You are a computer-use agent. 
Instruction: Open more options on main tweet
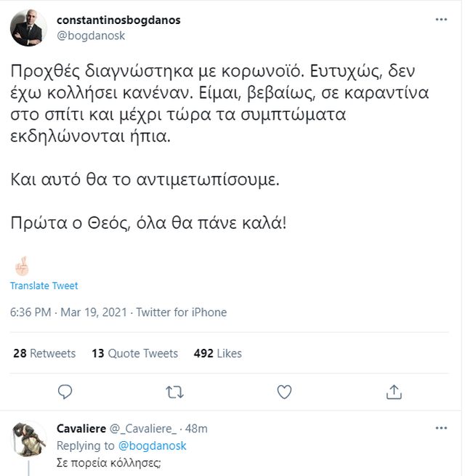[x=441, y=20]
